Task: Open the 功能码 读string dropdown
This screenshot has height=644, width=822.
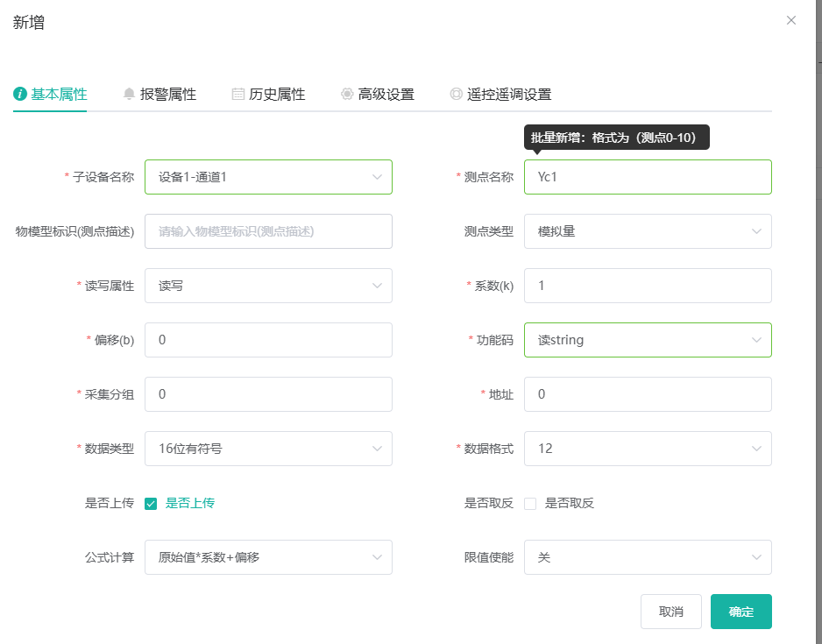Action: point(648,340)
